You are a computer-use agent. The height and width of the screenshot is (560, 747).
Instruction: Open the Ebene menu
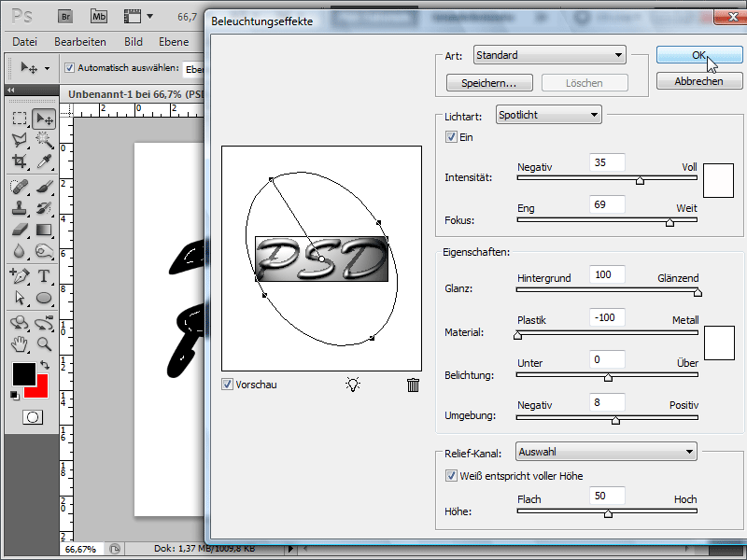(174, 42)
